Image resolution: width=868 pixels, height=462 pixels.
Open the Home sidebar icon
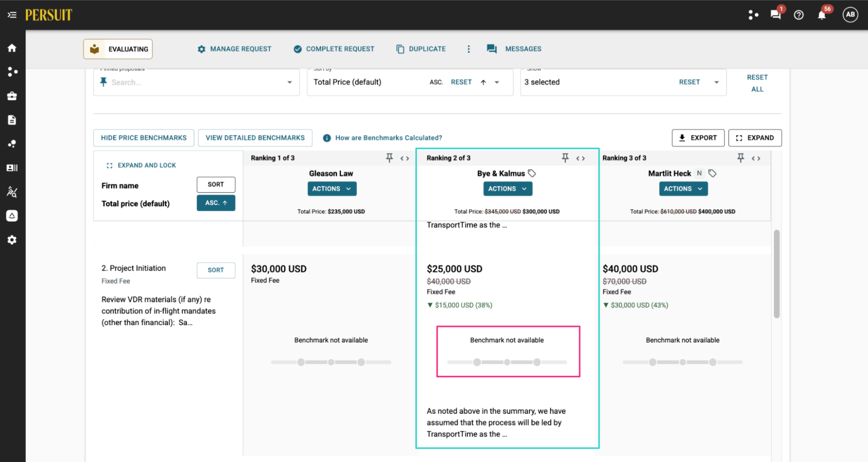pyautogui.click(x=12, y=48)
